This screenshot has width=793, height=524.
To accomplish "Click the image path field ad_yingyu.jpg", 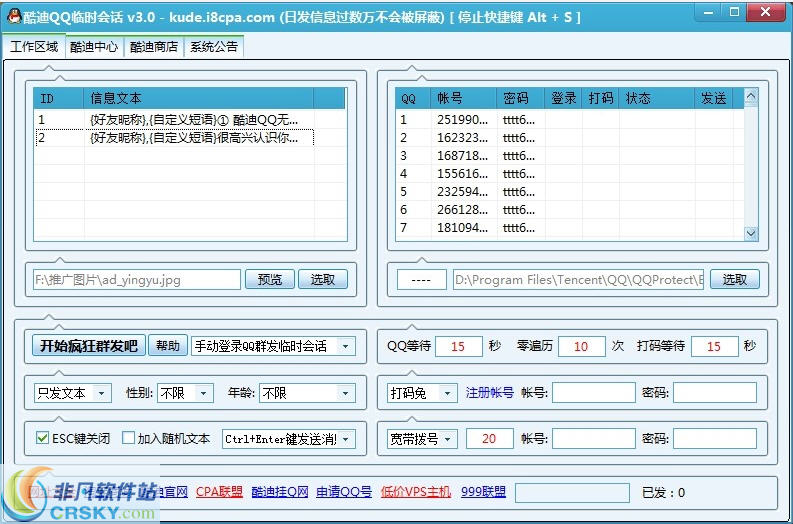I will click(x=137, y=280).
